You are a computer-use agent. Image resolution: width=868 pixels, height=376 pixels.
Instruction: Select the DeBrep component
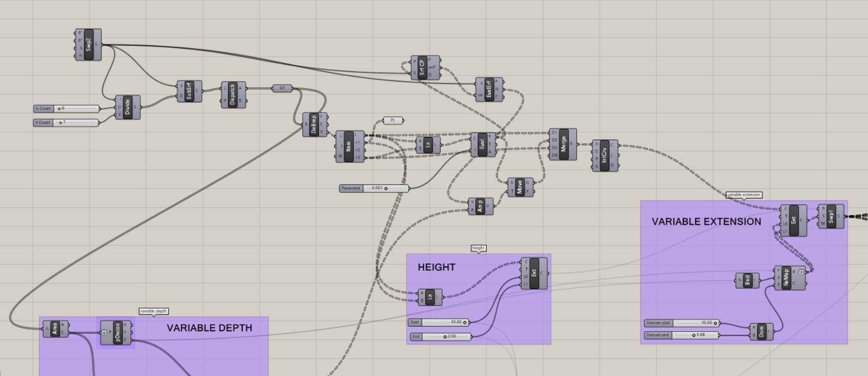point(314,125)
